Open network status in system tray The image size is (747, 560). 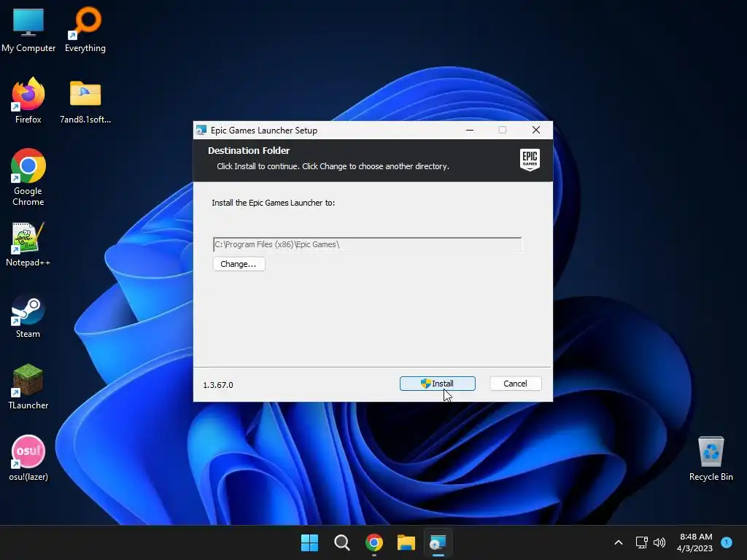[642, 542]
